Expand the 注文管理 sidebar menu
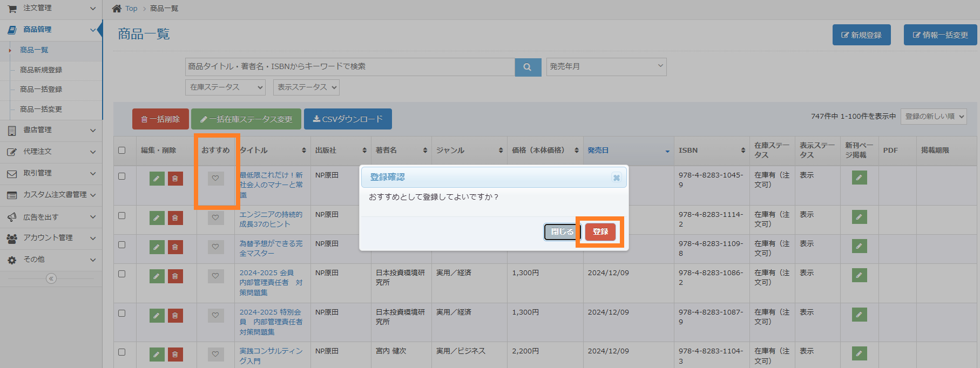Screen dimensions: 980x368 coord(51,8)
